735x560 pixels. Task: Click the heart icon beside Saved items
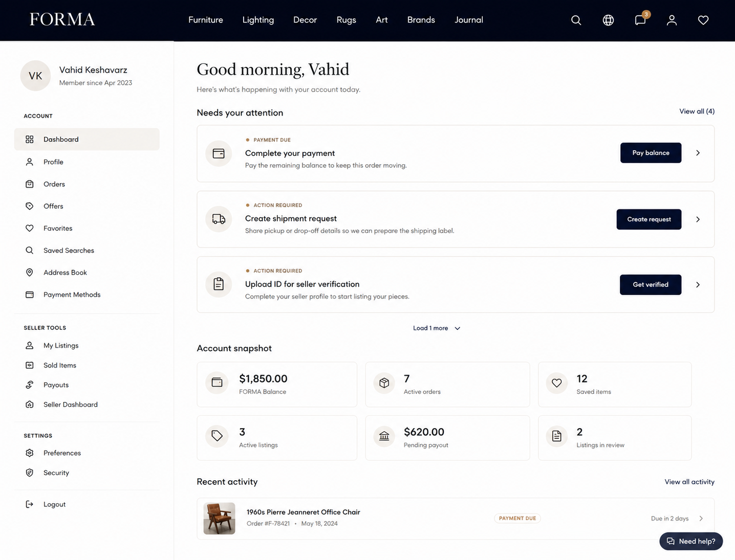pos(557,383)
